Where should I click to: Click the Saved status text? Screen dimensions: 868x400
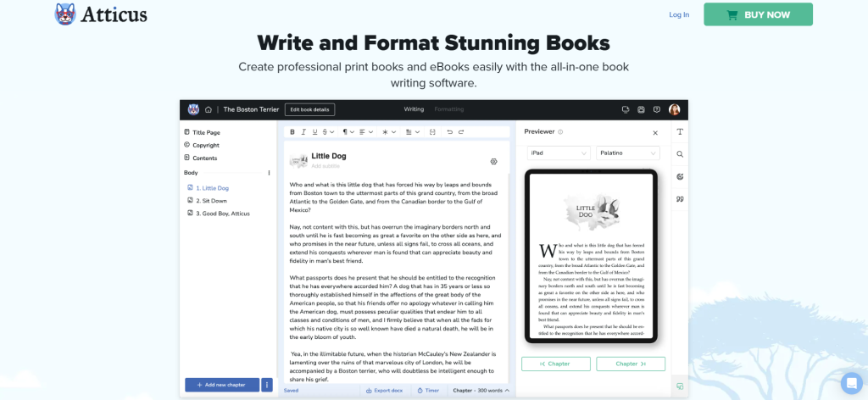[292, 391]
